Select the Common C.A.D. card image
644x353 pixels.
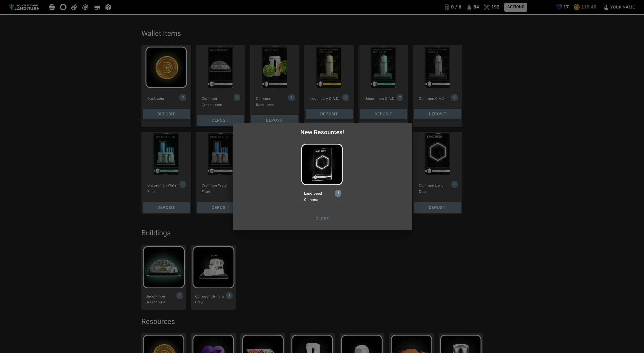[437, 67]
